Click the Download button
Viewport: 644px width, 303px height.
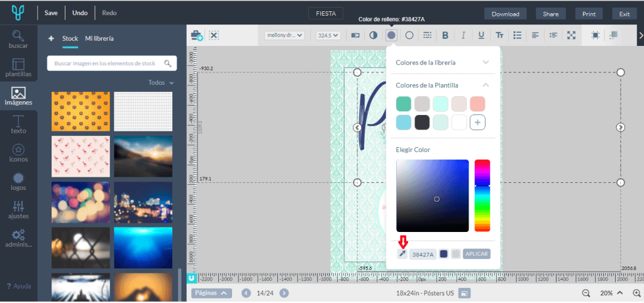point(505,14)
